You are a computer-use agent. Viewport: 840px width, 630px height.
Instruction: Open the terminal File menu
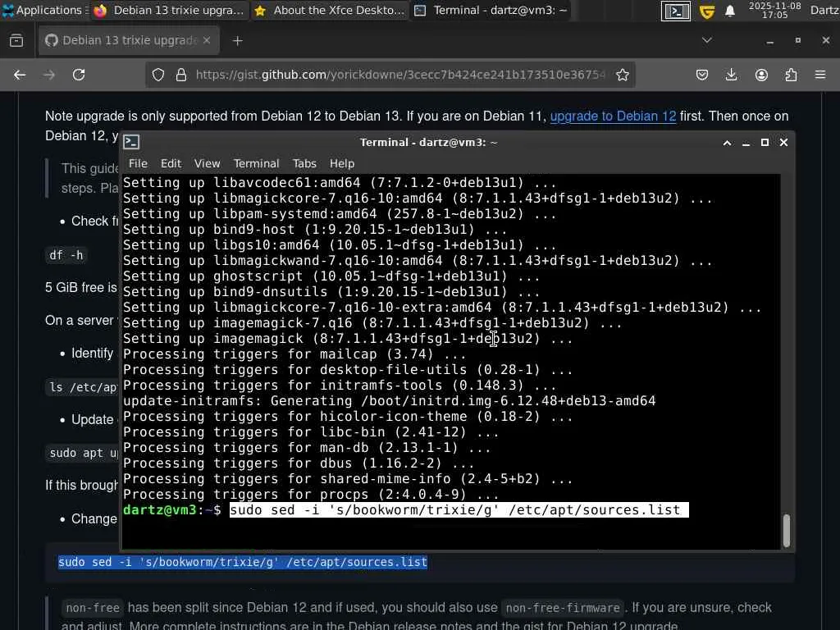pyautogui.click(x=138, y=163)
